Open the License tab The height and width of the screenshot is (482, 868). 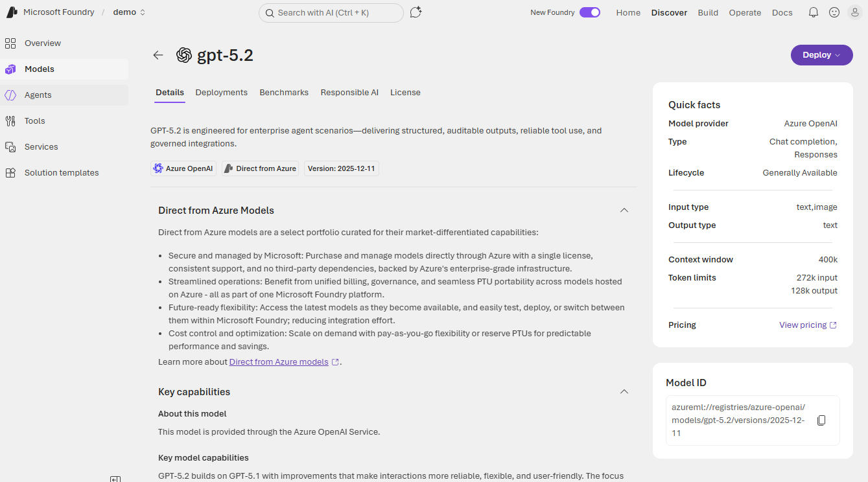(405, 93)
